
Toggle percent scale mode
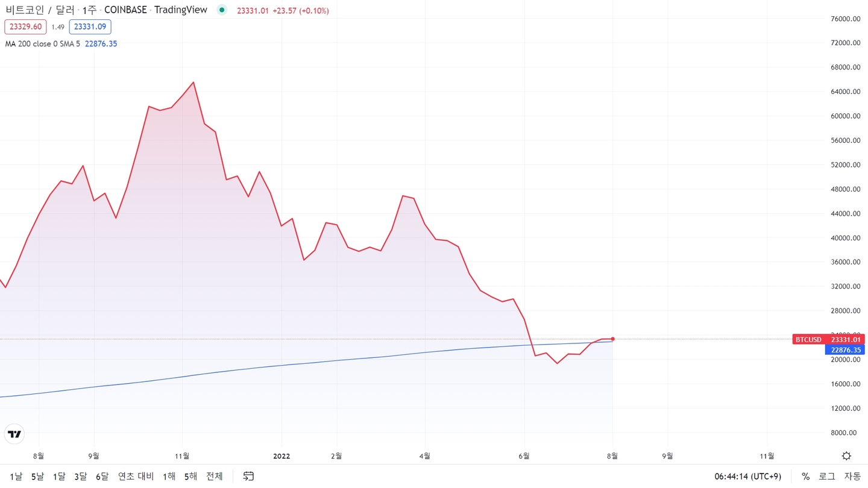[x=805, y=477]
